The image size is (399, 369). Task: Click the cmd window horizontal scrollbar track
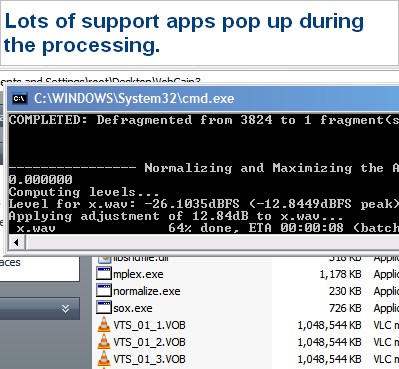click(x=212, y=243)
